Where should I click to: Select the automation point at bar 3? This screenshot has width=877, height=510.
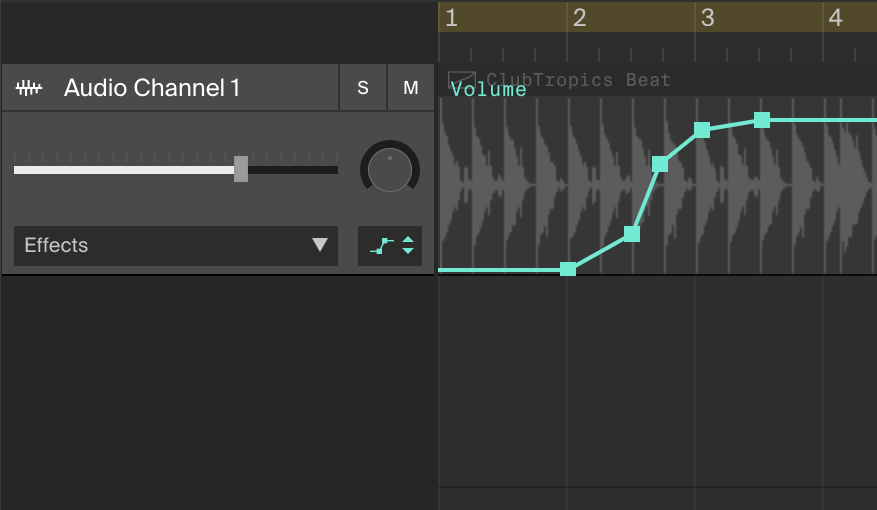click(x=702, y=130)
